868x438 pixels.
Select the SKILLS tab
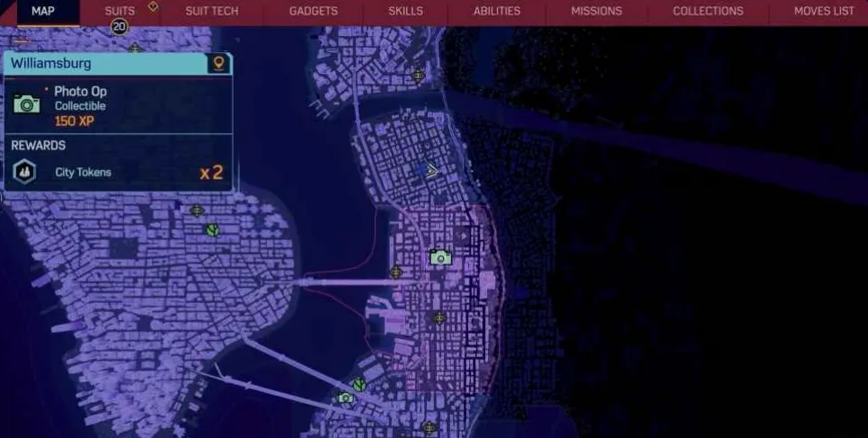coord(406,11)
